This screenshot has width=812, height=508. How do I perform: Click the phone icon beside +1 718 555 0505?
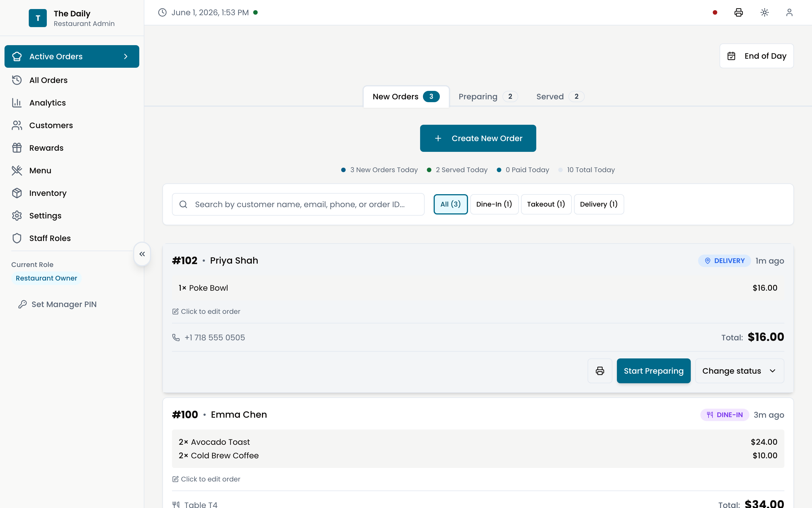(176, 337)
